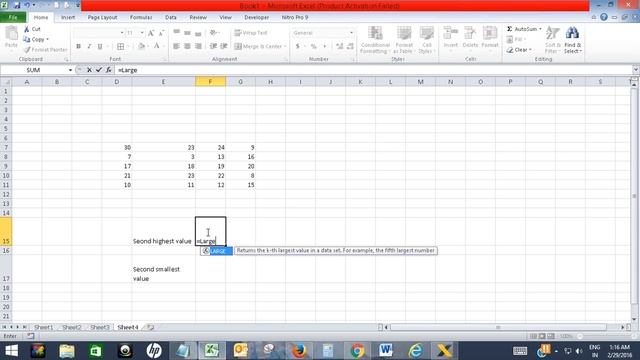The height and width of the screenshot is (360, 640).
Task: Toggle Wrap Text
Action: click(251, 33)
